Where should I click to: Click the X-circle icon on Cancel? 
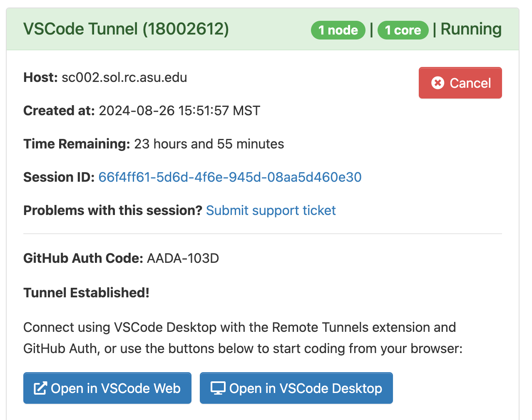(x=438, y=83)
